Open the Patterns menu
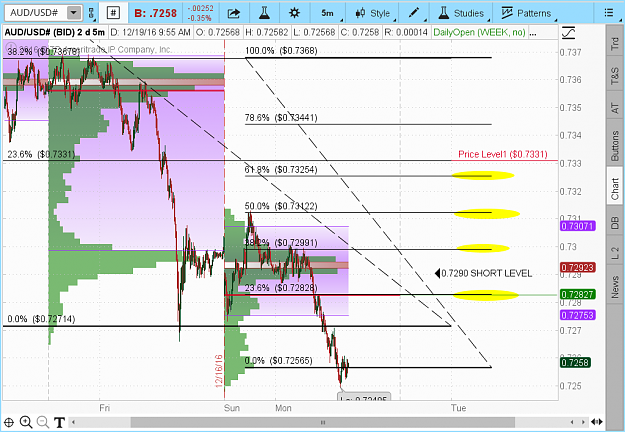 (527, 13)
